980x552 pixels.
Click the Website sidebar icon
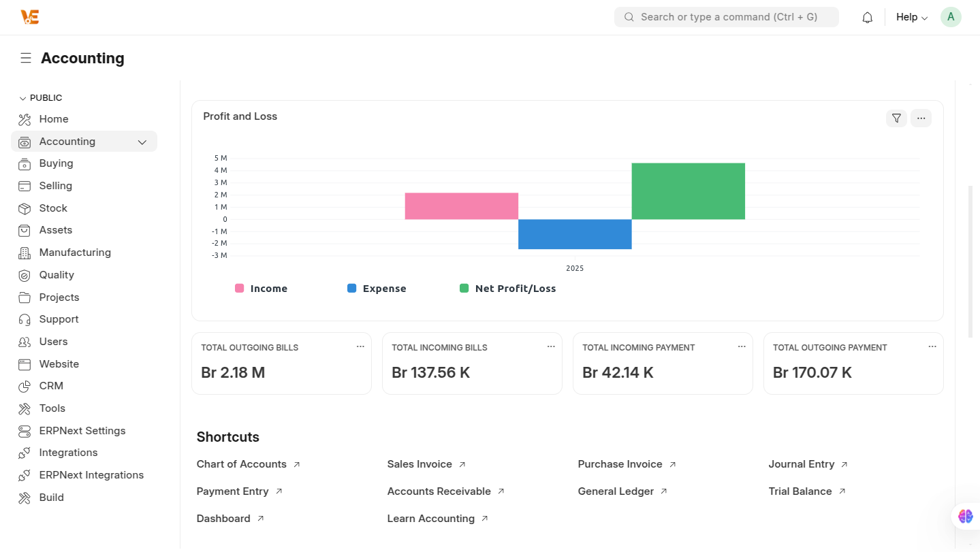click(25, 365)
